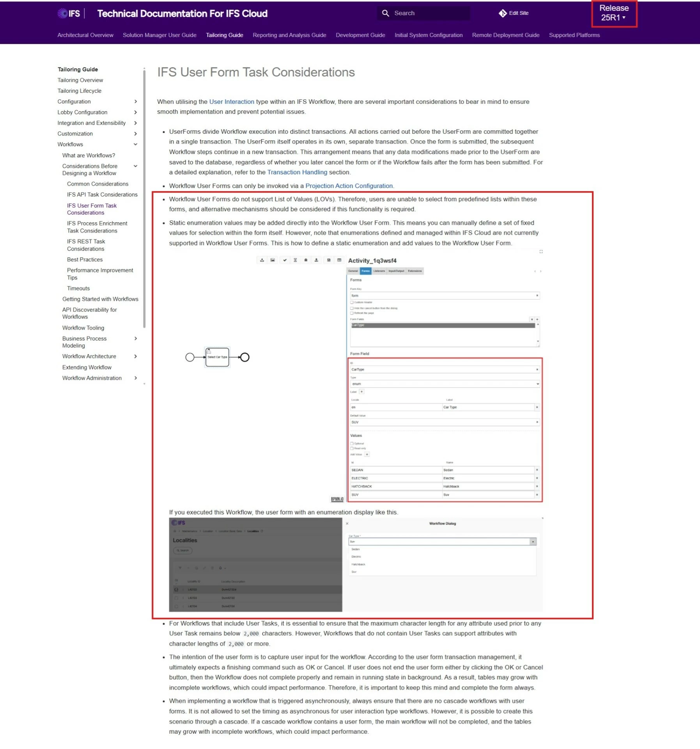Screen dimensions: 700x749
Task: Expand the Configuration sidebar section
Action: click(136, 102)
